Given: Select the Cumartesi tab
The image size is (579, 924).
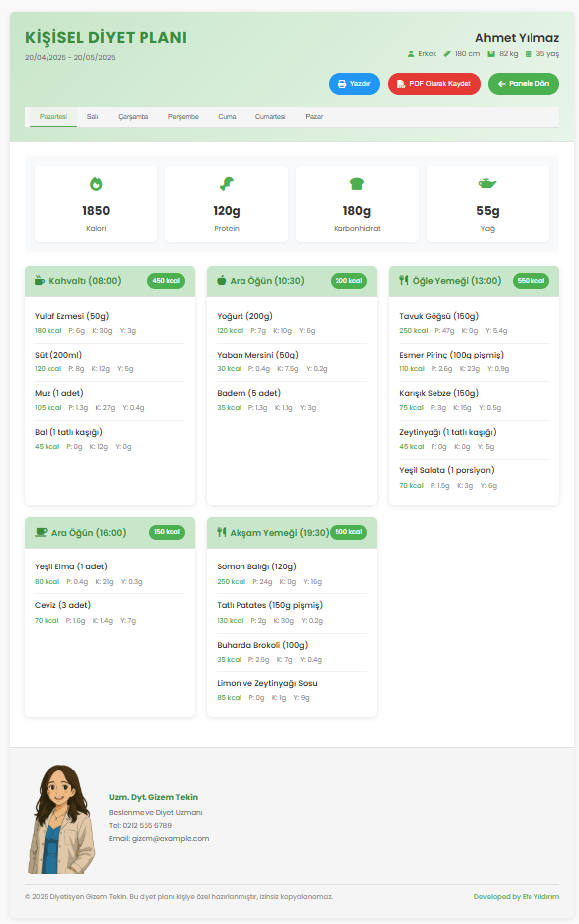Looking at the screenshot, I should coord(270,117).
